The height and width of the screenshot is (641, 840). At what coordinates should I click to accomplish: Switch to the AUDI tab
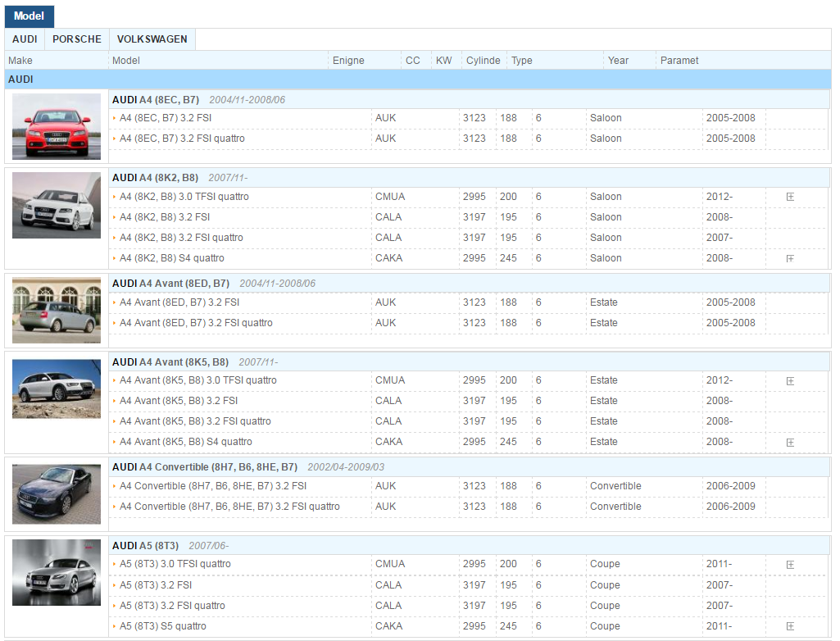click(x=25, y=39)
